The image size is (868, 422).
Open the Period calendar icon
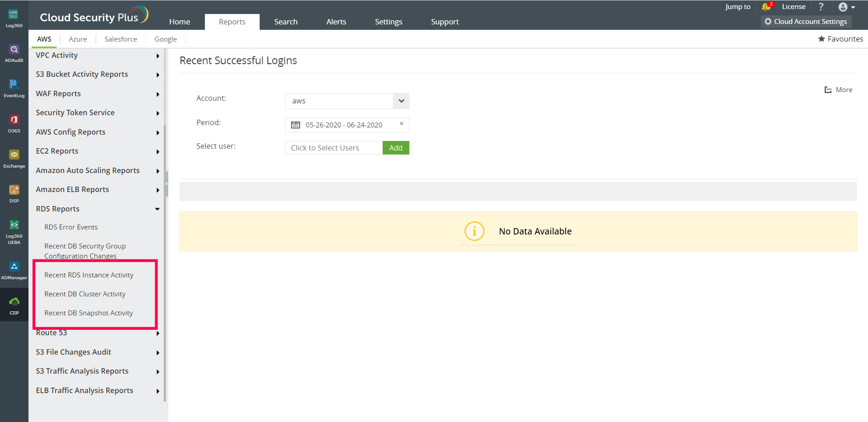(x=295, y=125)
